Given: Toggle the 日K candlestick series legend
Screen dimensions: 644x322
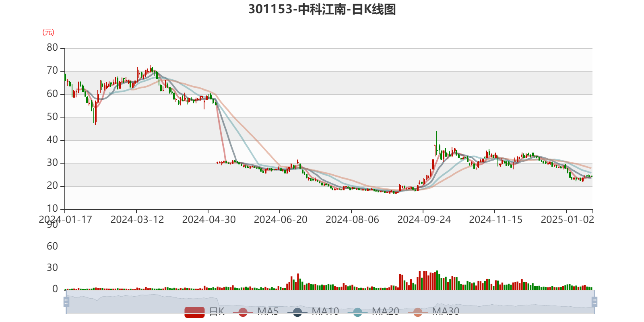Looking at the screenshot, I should [x=204, y=312].
